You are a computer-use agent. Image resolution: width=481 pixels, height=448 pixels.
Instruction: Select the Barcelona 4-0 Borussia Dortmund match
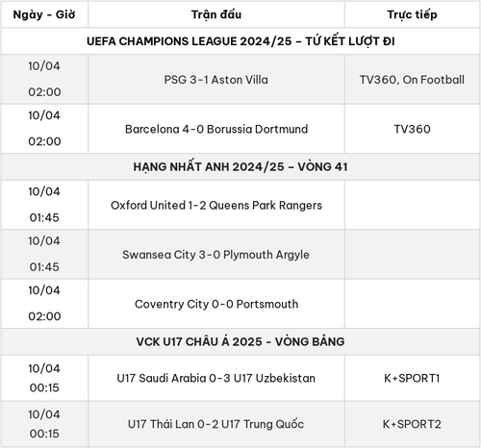(216, 129)
